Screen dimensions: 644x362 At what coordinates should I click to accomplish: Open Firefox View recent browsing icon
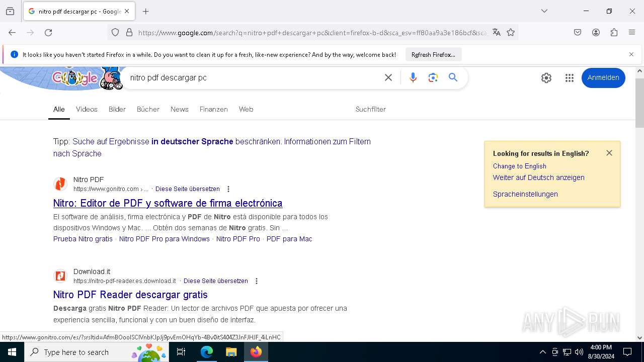coord(10,11)
